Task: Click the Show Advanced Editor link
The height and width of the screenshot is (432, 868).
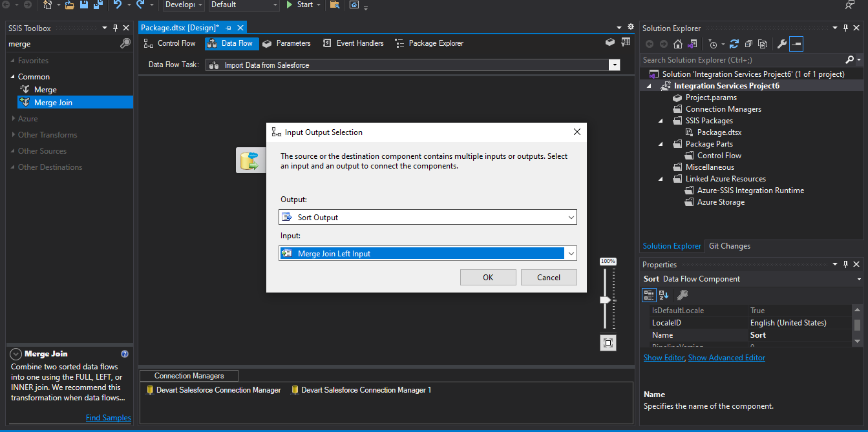Action: point(726,358)
